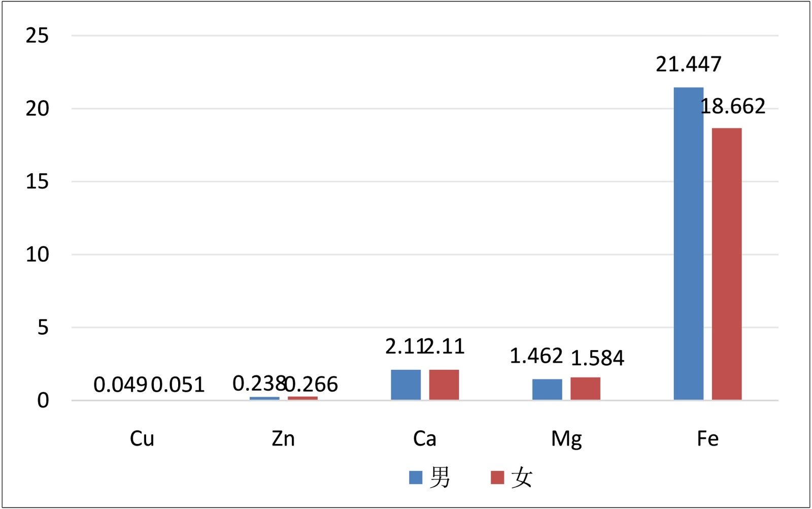Select the Mg category axis label
Image resolution: width=812 pixels, height=509 pixels.
[566, 439]
